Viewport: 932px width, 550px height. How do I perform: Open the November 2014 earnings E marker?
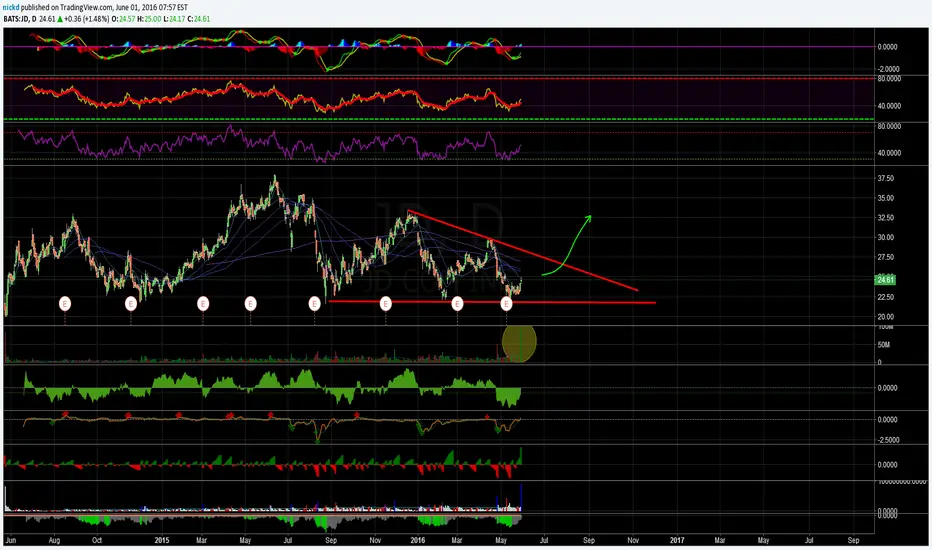[131, 304]
